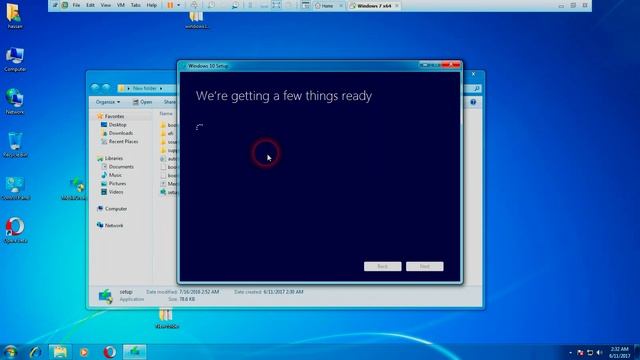Viewport: 640px width, 360px height.
Task: Click the Windows Start orb
Action: [x=10, y=352]
